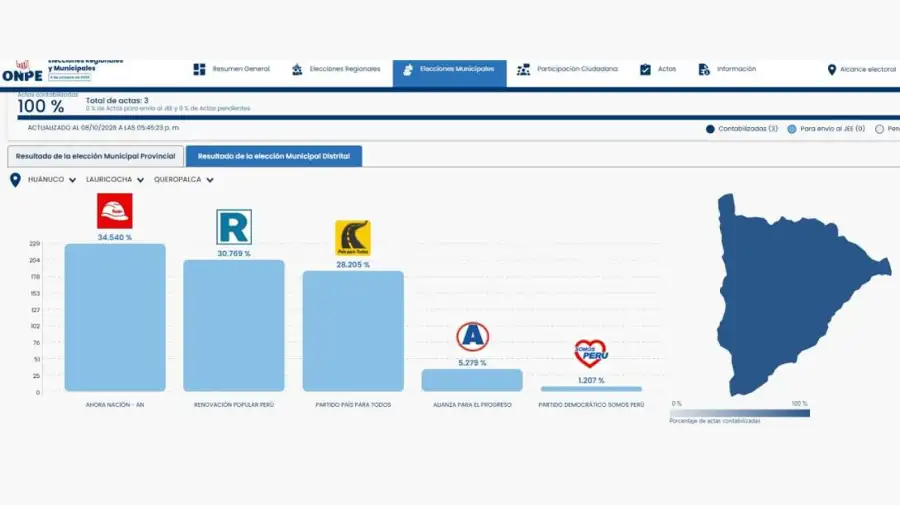
Task: Click the 100 % actas progress bar
Action: (458, 118)
